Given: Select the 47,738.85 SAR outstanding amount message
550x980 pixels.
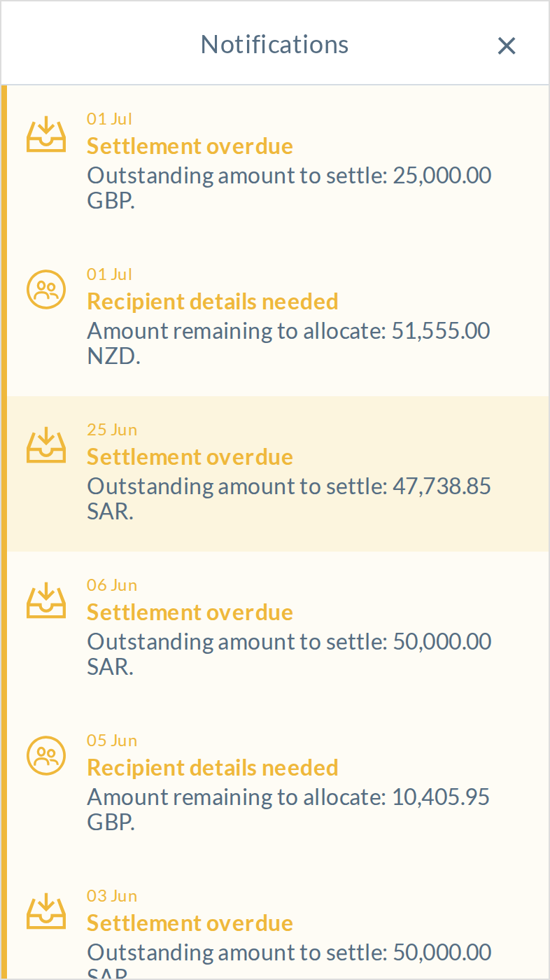Looking at the screenshot, I should (x=289, y=499).
